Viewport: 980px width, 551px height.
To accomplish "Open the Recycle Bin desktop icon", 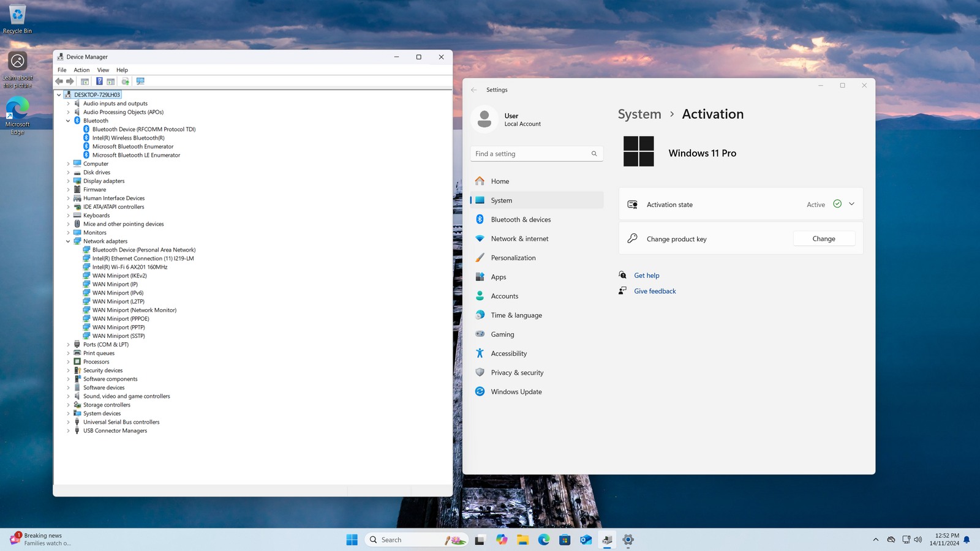I will pos(17,18).
